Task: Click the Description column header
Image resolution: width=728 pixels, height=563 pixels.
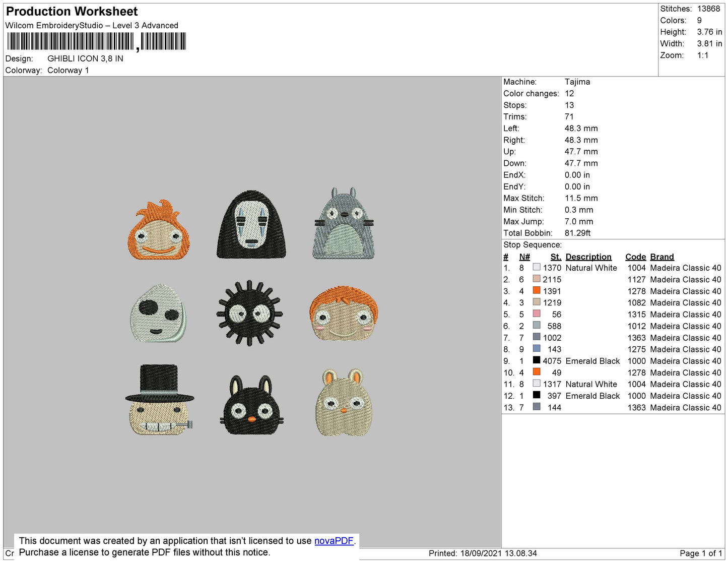Action: click(588, 257)
